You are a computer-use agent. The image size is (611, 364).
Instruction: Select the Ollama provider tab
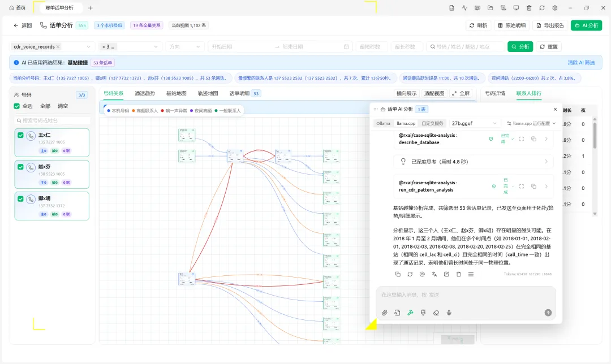(383, 123)
